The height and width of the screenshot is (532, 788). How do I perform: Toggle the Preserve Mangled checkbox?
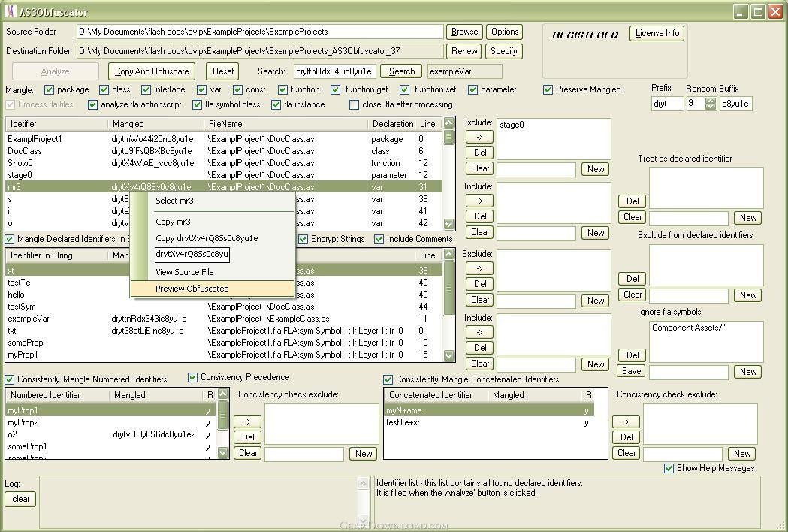(x=548, y=89)
